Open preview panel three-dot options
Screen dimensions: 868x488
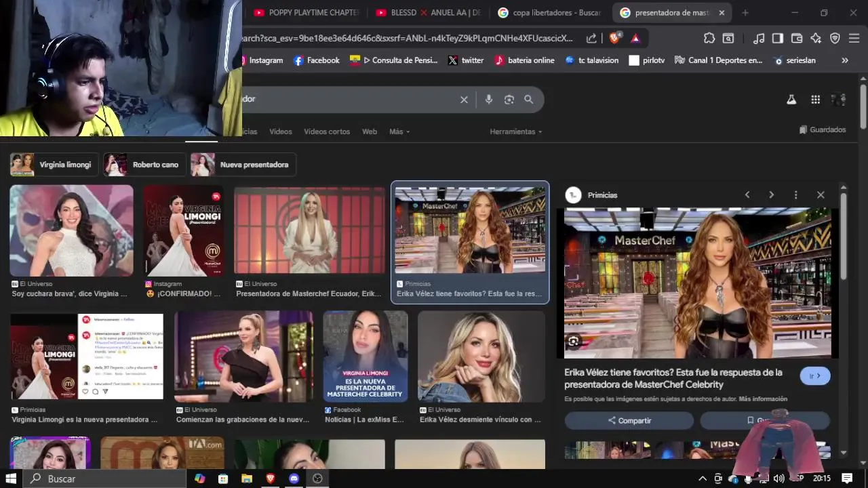click(x=795, y=195)
